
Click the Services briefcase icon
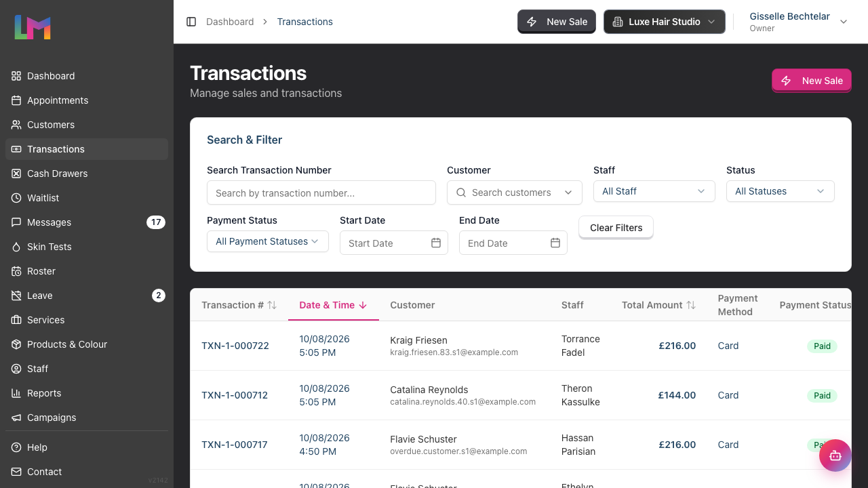pos(16,320)
